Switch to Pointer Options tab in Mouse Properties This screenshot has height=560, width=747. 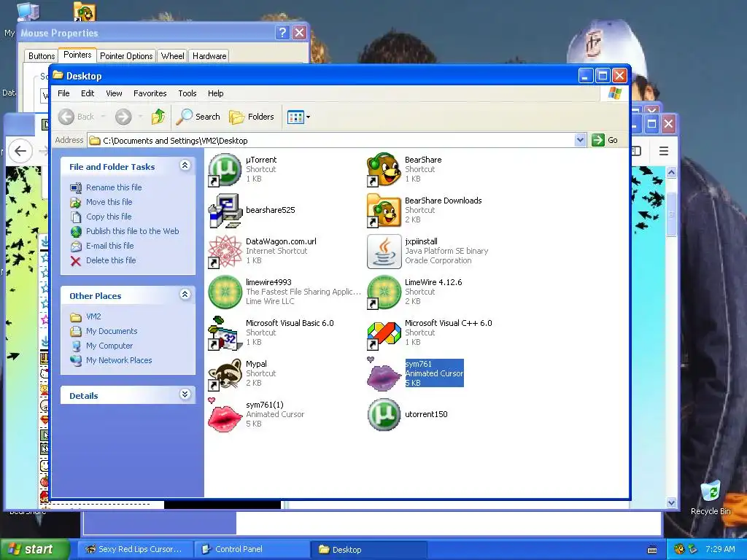click(x=126, y=56)
